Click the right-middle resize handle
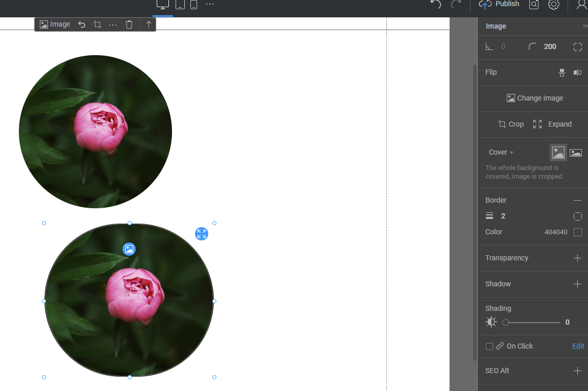The width and height of the screenshot is (588, 391). [214, 301]
